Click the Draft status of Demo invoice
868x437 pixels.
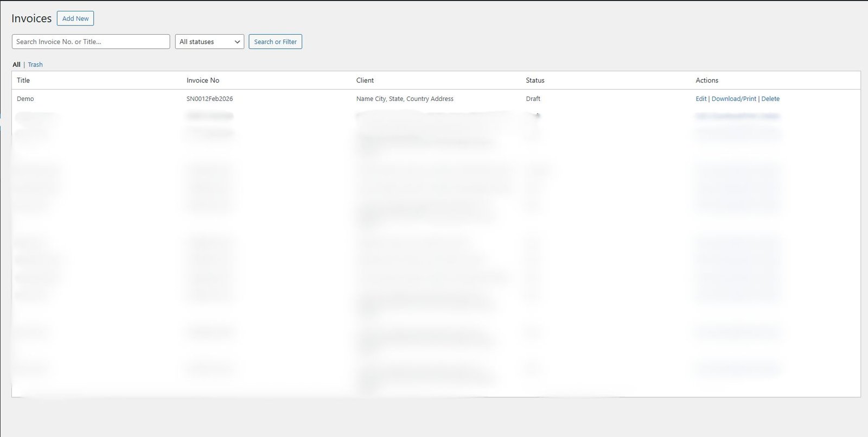coord(533,99)
